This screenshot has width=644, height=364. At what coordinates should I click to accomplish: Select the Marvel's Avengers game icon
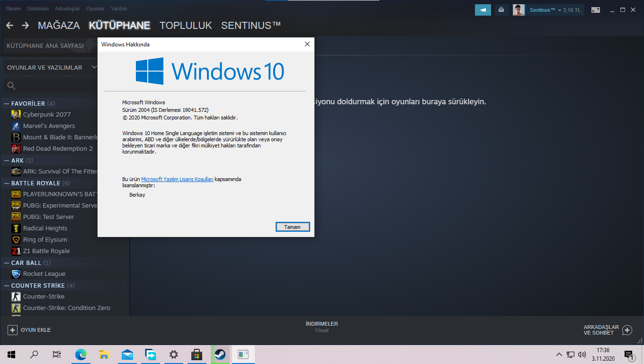(16, 126)
